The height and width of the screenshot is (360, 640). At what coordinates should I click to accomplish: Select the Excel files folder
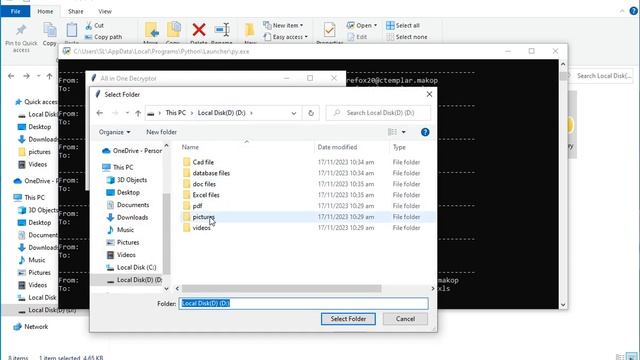[x=206, y=195]
